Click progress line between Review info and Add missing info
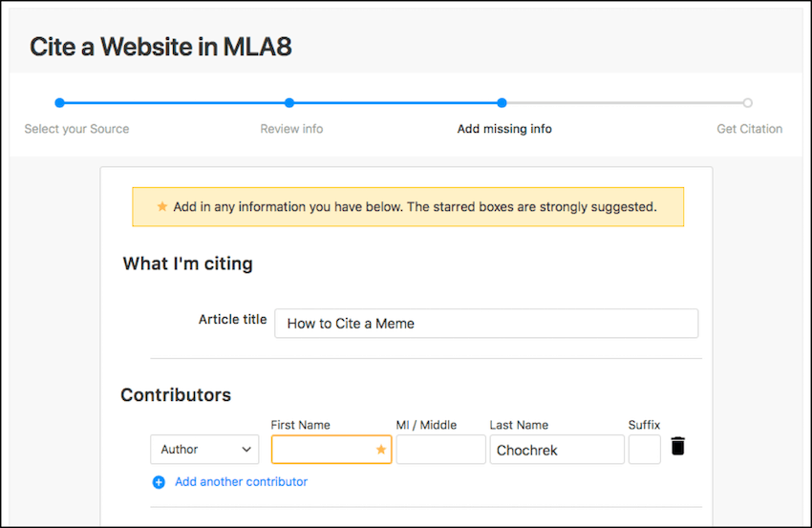The height and width of the screenshot is (528, 812). [395, 103]
